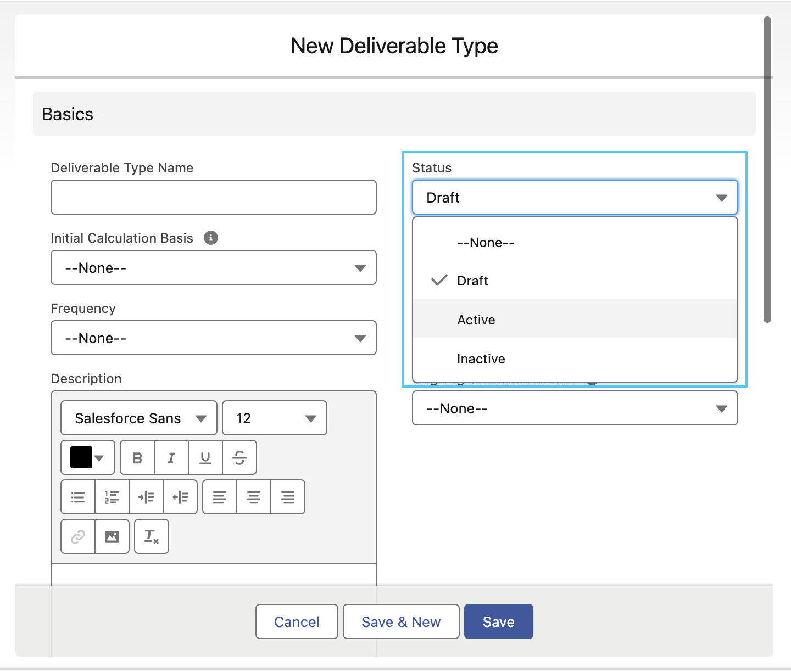
Task: Select --None-- in Status list
Action: pos(575,242)
